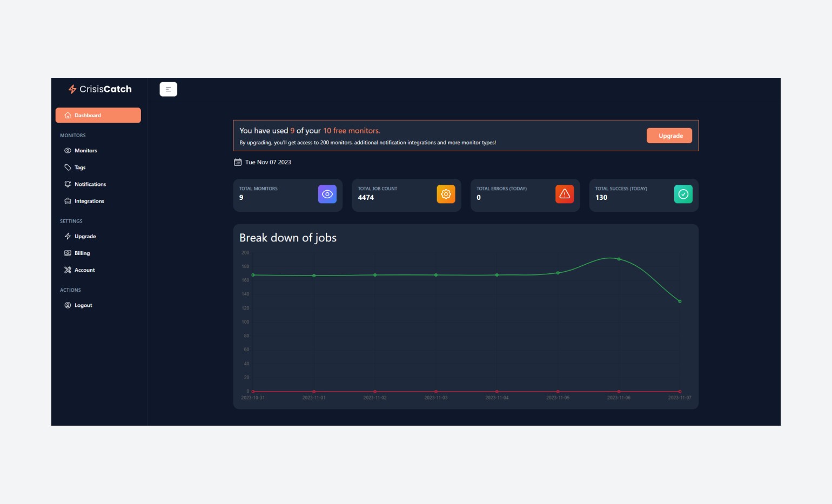Open the Notifications section

(90, 184)
